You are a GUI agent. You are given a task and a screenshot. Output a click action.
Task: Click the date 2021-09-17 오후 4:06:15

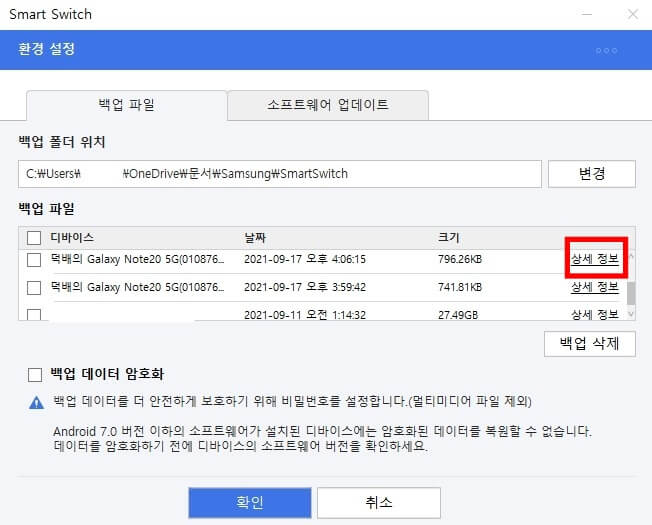pos(305,259)
